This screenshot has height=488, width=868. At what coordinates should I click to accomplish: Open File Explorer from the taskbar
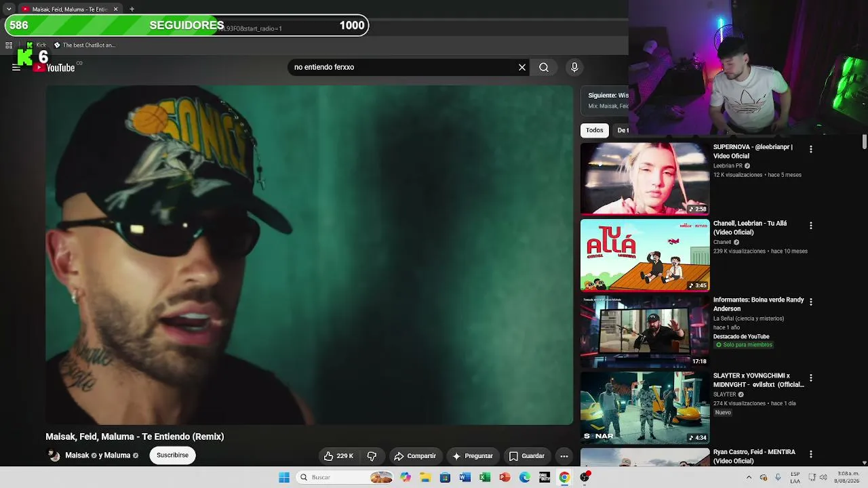[425, 477]
